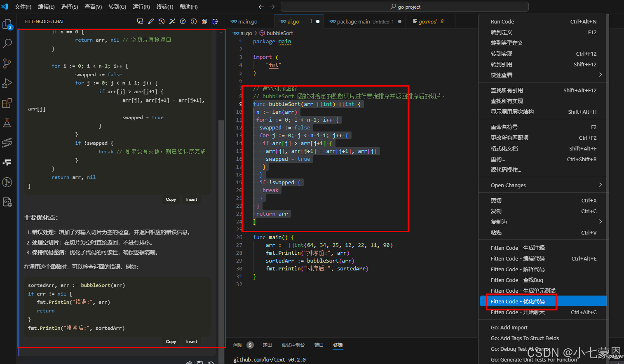
Task: Switch to the main.go editor tab
Action: [x=247, y=21]
